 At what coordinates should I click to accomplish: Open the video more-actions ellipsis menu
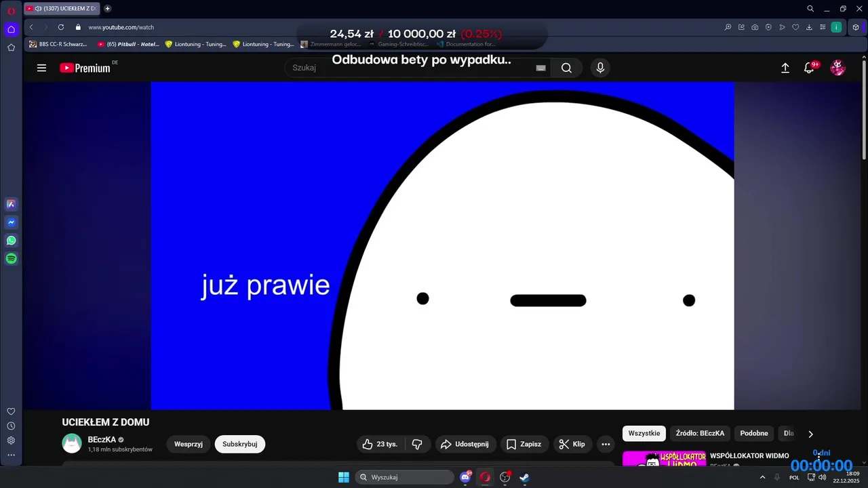pos(606,444)
